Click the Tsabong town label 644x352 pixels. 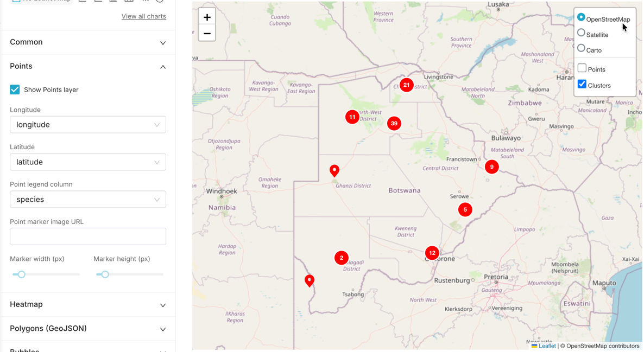click(353, 295)
